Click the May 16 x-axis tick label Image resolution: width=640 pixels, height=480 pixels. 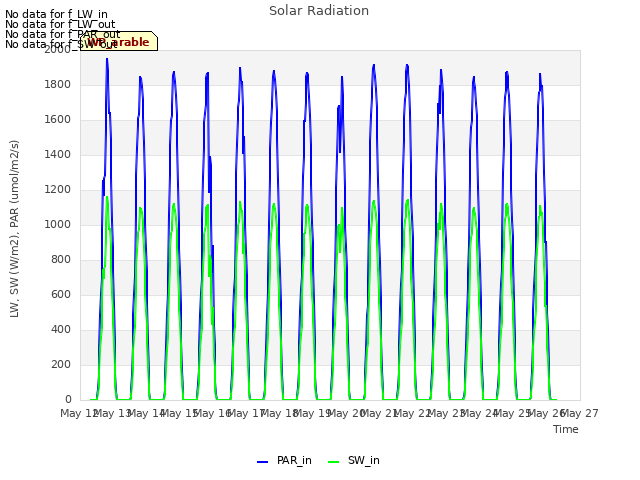213,413
